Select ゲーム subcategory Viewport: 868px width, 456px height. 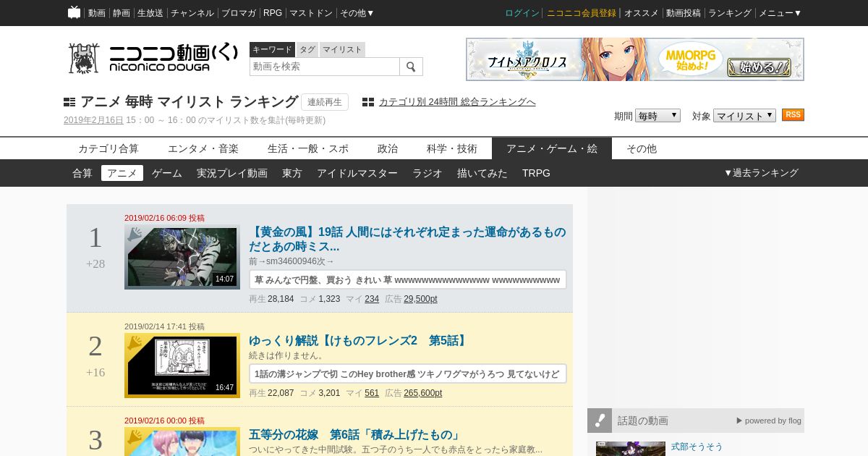click(167, 173)
